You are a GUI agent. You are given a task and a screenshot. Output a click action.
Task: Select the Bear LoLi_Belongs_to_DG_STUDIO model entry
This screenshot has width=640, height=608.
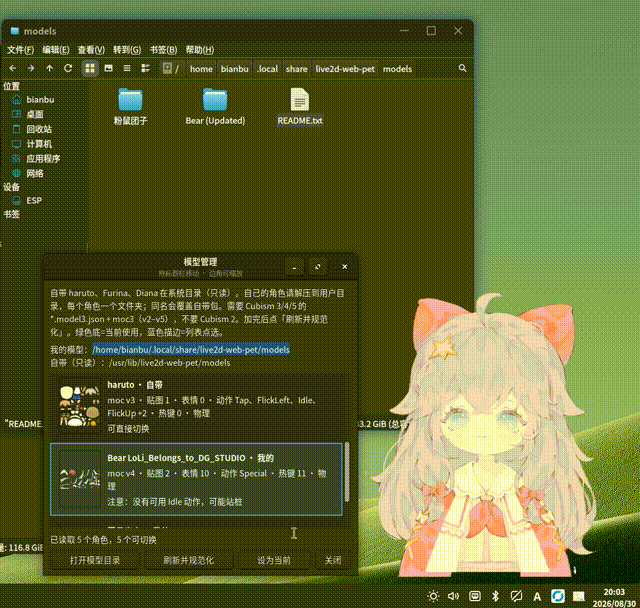click(196, 479)
